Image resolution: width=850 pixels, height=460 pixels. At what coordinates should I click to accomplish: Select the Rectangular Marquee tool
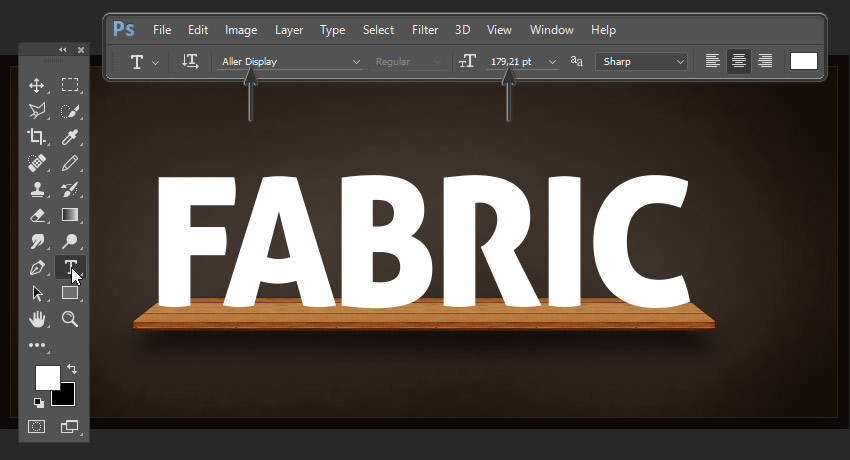coord(70,85)
